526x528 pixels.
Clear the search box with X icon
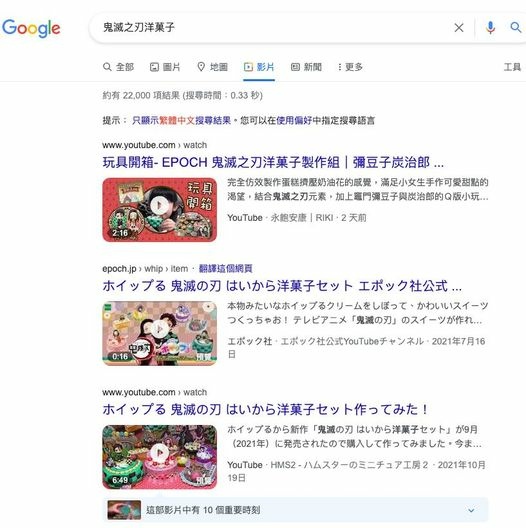tap(459, 28)
